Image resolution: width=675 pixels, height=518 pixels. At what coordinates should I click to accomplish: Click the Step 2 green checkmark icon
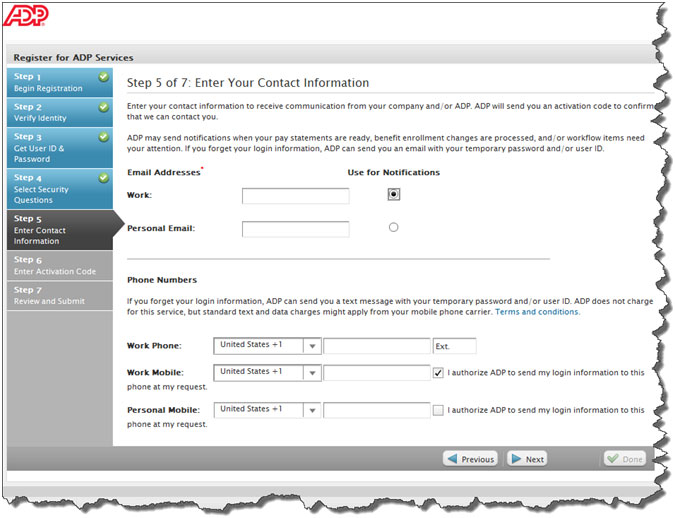103,107
